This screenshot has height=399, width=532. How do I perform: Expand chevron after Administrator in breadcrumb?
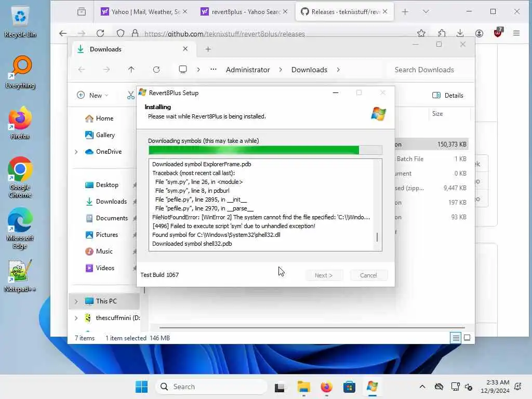point(281,70)
